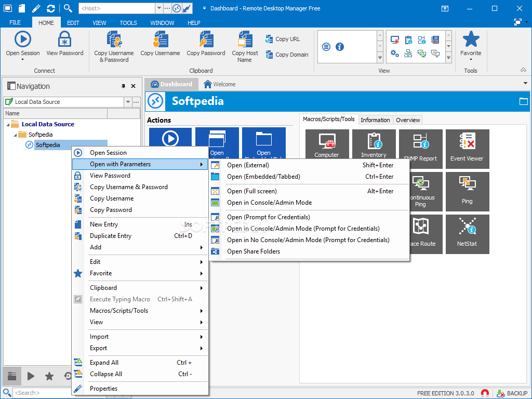Choose Collapse All in context menu
The image size is (532, 399).
[x=140, y=374]
